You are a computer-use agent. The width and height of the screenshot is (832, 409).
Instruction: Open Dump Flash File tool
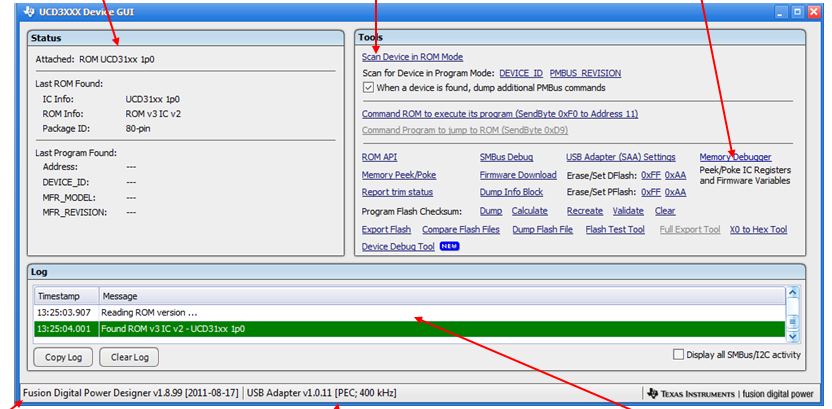coord(543,230)
